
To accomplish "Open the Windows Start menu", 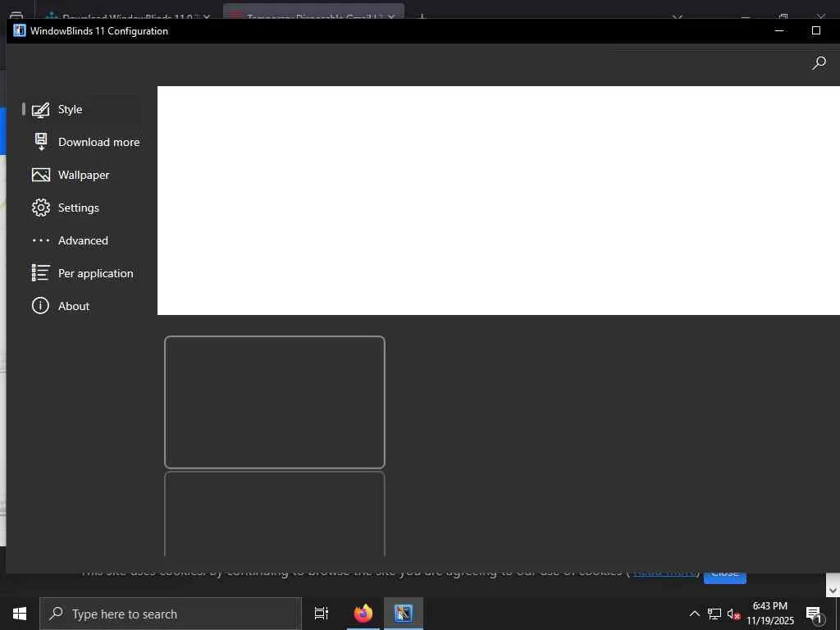I will pyautogui.click(x=20, y=614).
